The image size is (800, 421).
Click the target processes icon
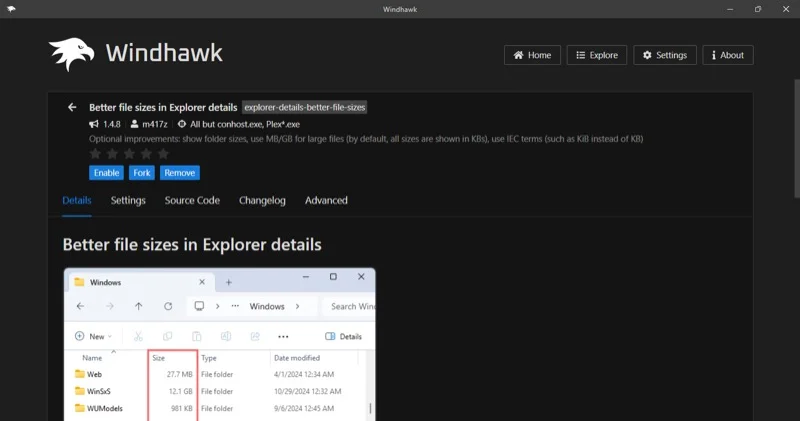click(181, 124)
